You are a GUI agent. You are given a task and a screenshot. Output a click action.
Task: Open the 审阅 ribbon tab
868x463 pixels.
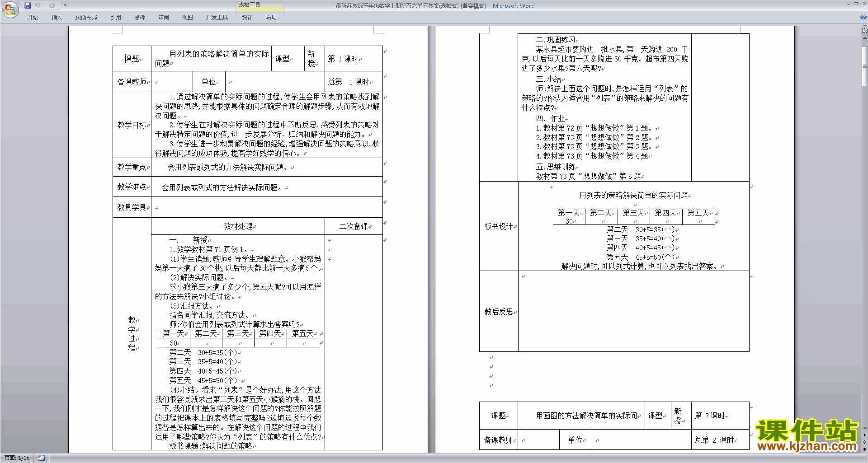[x=164, y=18]
